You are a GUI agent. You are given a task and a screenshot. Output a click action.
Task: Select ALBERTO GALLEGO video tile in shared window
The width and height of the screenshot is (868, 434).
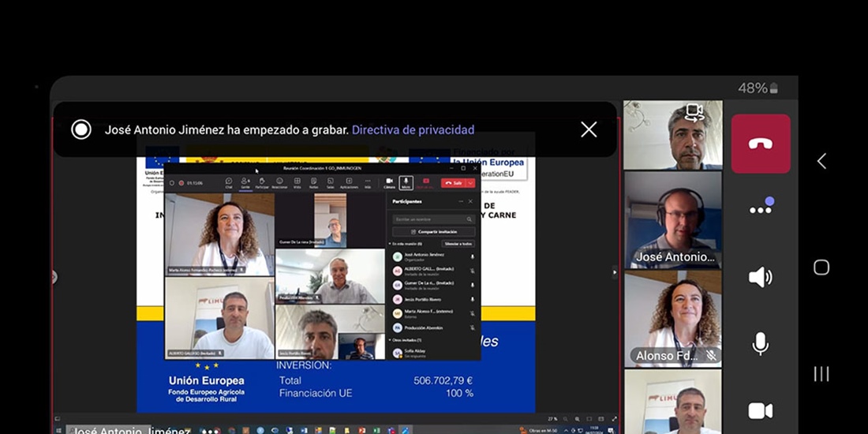coord(219,318)
